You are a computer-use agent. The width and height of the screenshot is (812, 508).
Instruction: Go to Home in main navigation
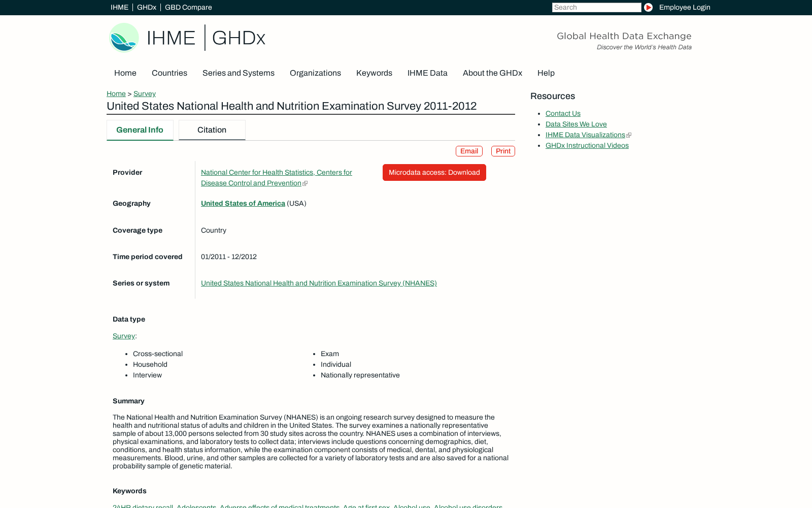tap(125, 73)
